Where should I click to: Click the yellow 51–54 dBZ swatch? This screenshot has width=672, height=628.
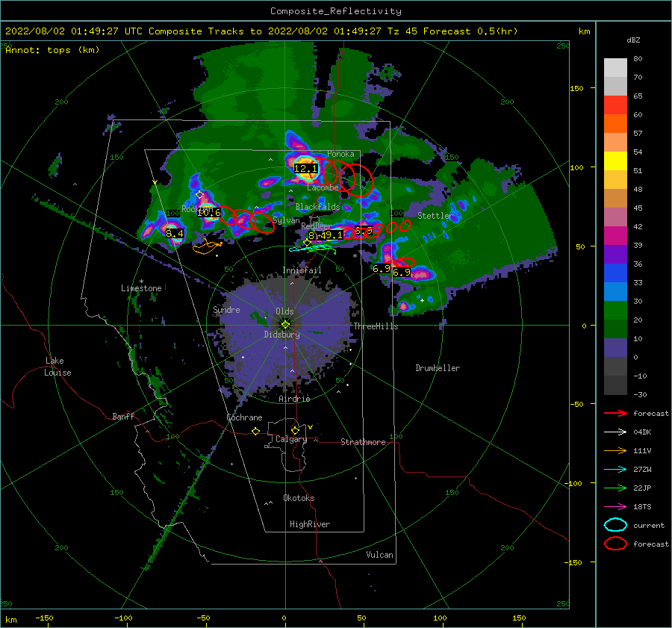click(615, 161)
